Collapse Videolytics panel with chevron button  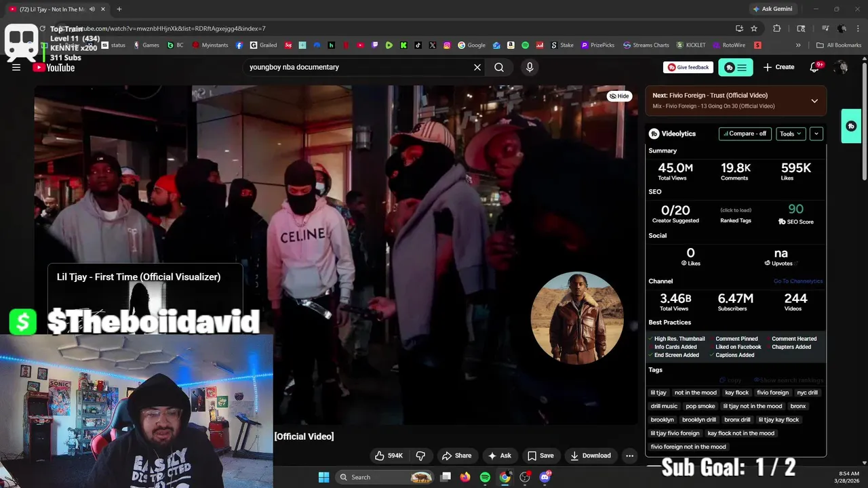(816, 134)
